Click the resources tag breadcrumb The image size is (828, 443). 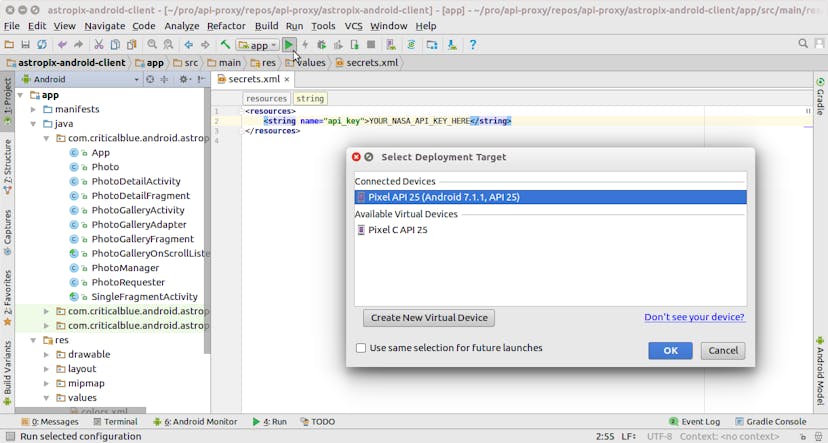266,99
